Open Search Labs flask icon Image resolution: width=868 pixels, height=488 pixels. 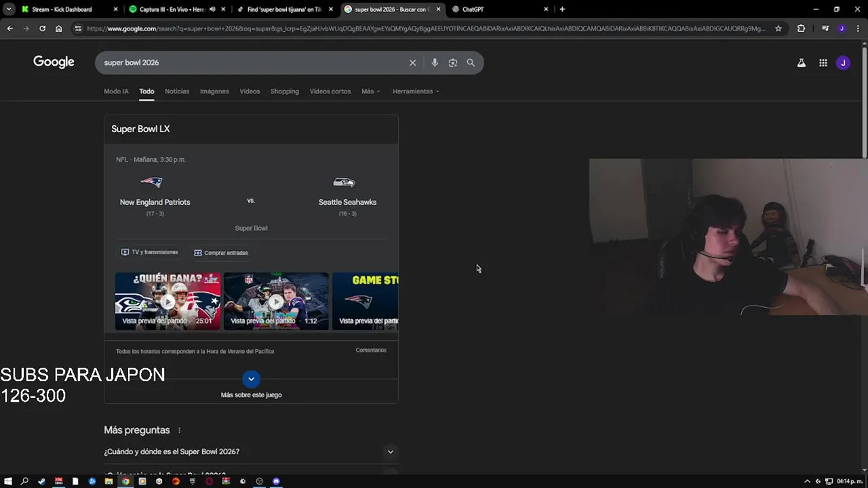pos(802,63)
